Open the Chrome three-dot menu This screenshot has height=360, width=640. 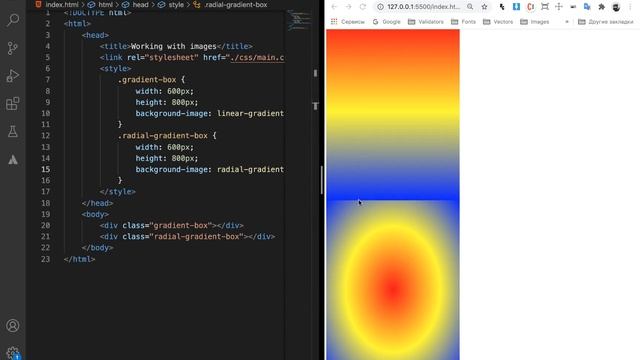[x=631, y=7]
